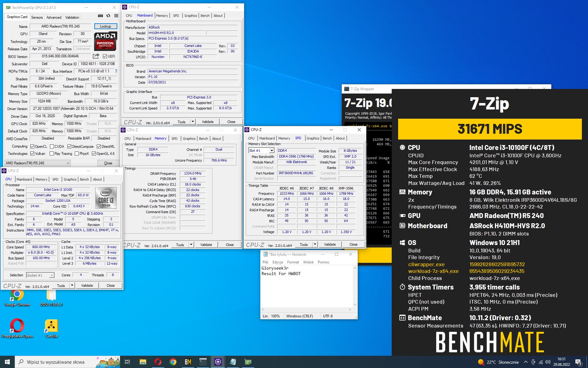Click the GPU-Z taskbar icon
Viewport: 588px width, 368px height.
pyautogui.click(x=248, y=362)
